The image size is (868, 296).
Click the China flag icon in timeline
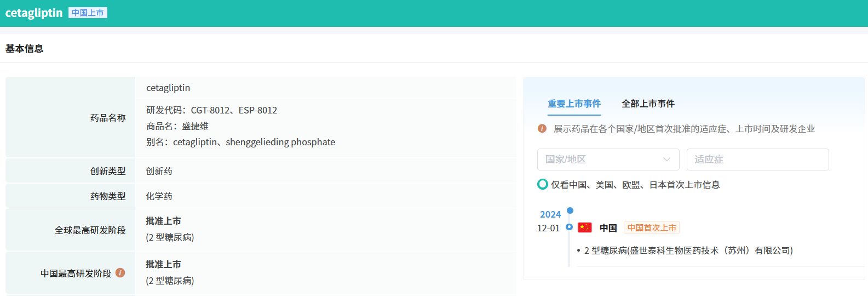pyautogui.click(x=585, y=227)
